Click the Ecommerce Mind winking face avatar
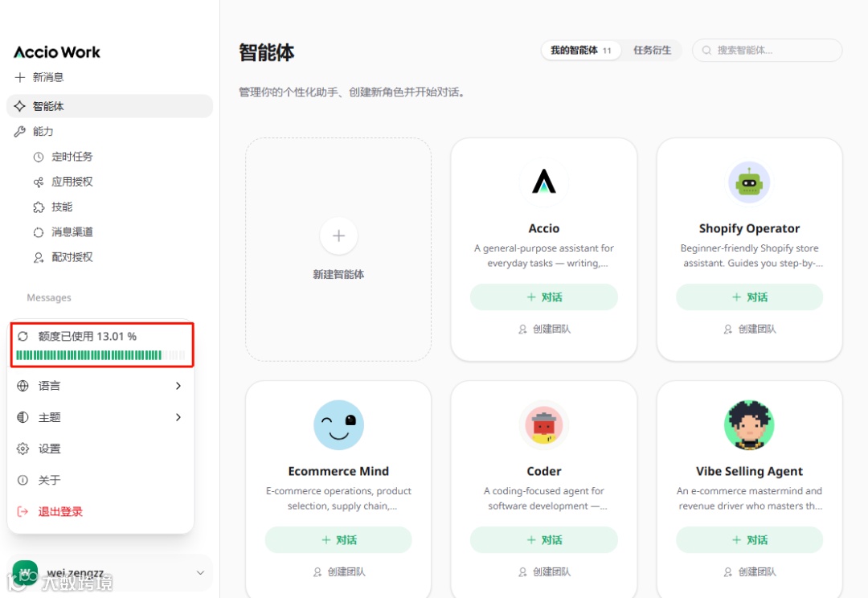 click(339, 424)
